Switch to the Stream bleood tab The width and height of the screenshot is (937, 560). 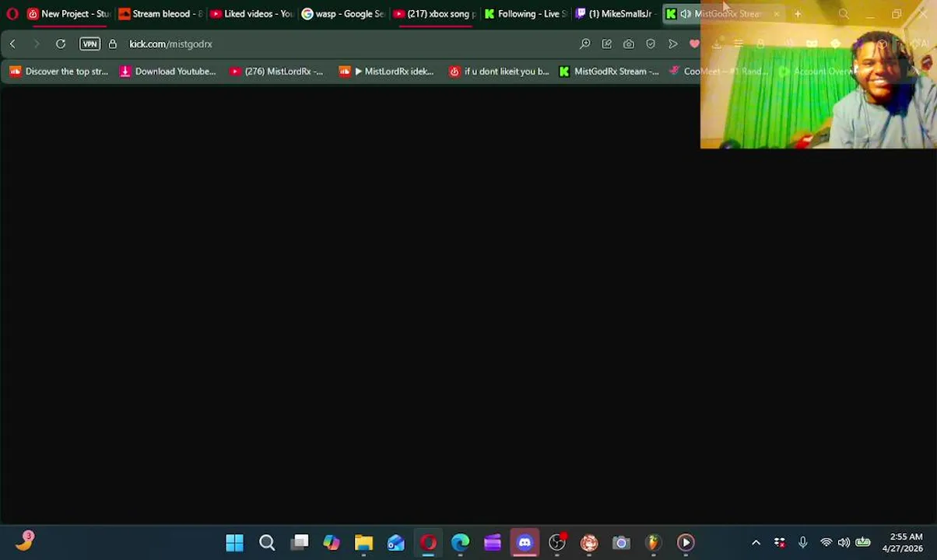160,14
